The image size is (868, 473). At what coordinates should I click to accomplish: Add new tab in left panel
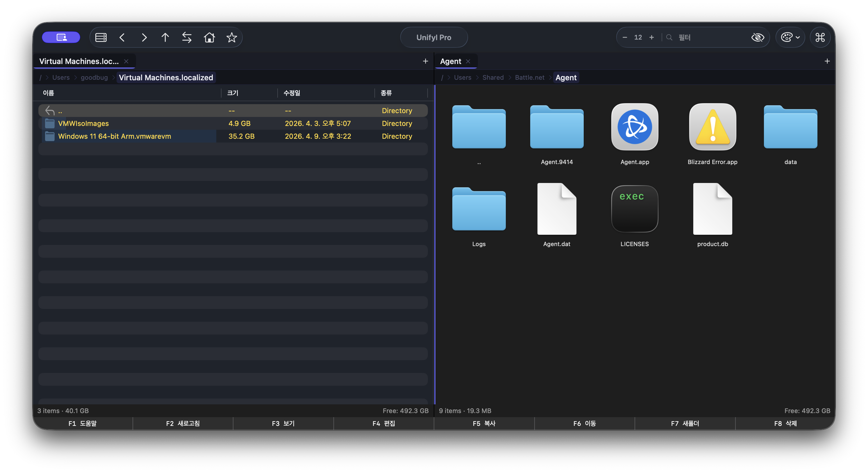pyautogui.click(x=425, y=61)
